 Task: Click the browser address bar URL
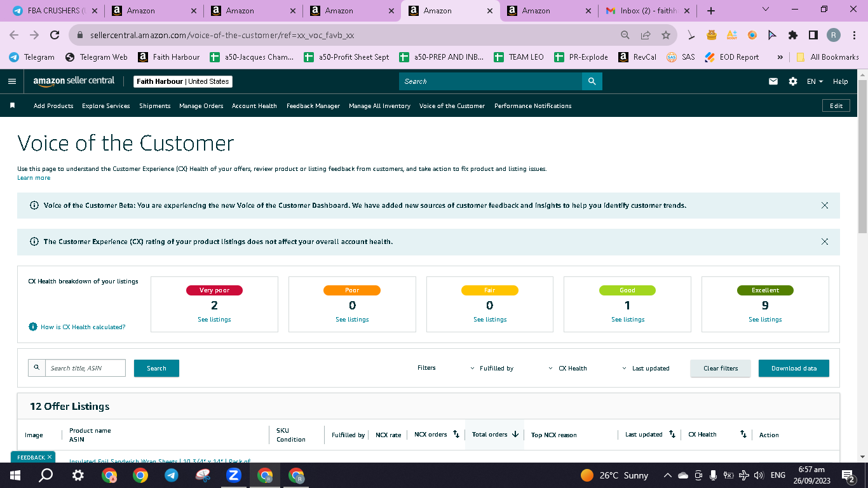tap(222, 36)
